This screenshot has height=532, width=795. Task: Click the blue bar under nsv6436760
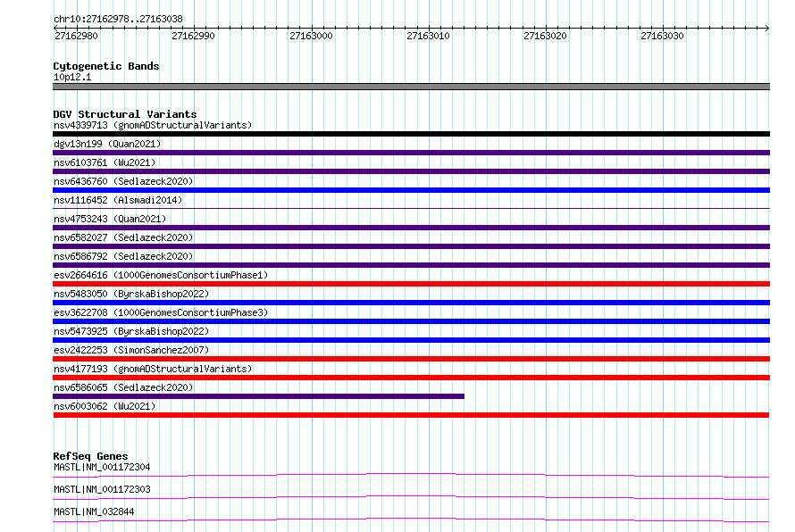[411, 190]
